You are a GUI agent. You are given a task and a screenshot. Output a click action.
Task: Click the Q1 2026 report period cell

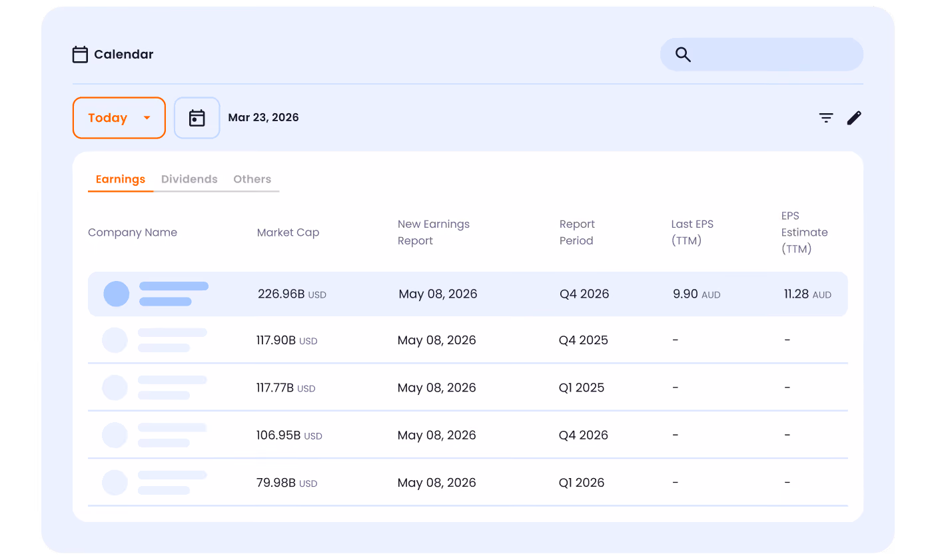[x=582, y=483]
